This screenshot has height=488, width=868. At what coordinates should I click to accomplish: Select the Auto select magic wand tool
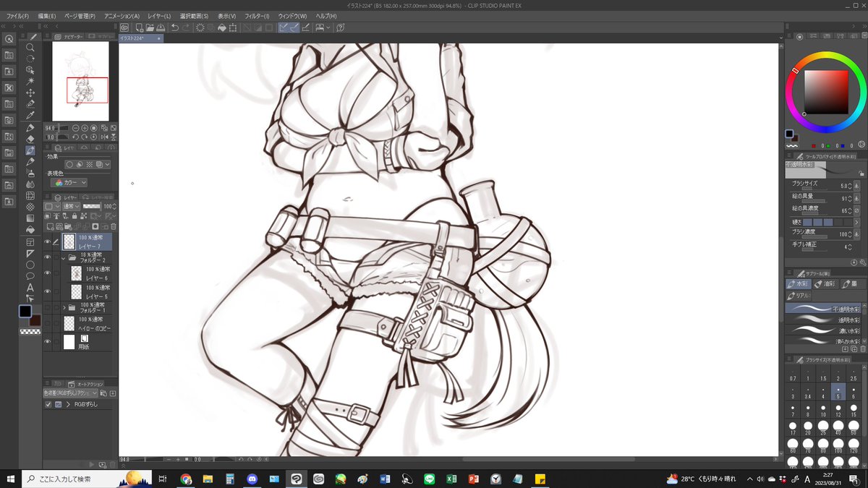pos(30,81)
